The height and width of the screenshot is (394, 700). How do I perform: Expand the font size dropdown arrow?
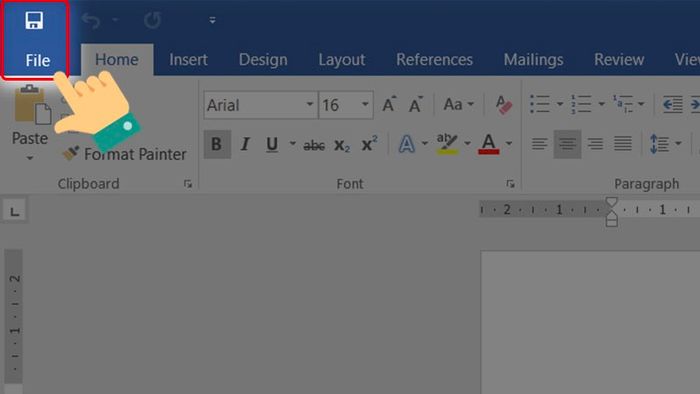[x=365, y=104]
